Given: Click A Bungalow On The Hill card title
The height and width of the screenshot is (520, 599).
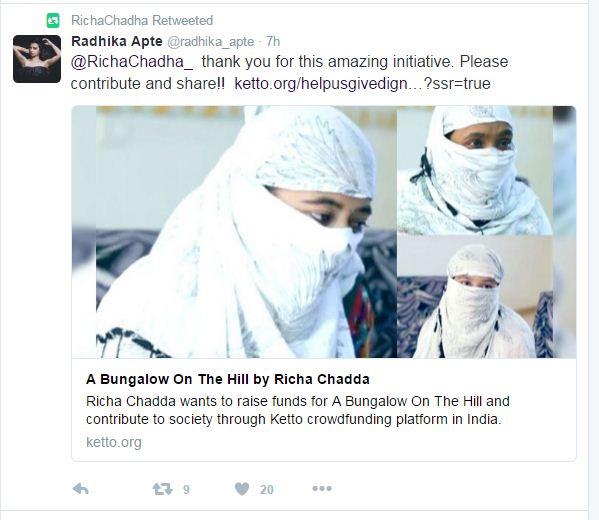Looking at the screenshot, I should pyautogui.click(x=228, y=379).
